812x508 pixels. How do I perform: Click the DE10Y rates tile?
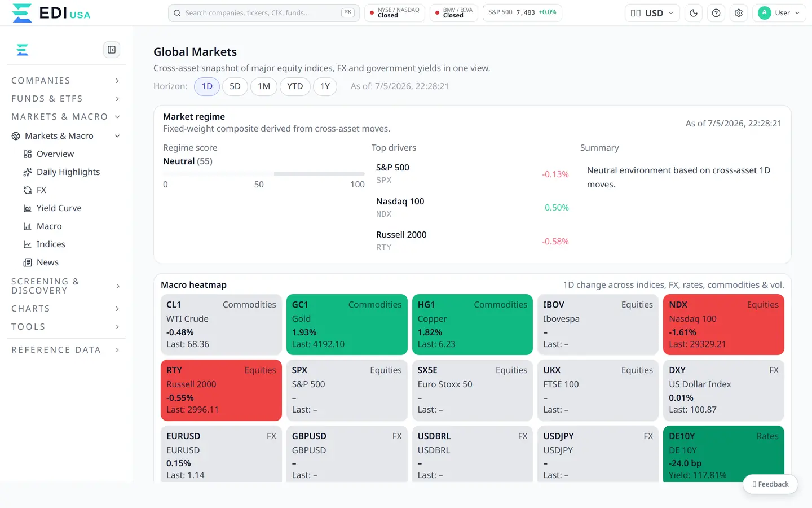click(x=723, y=454)
